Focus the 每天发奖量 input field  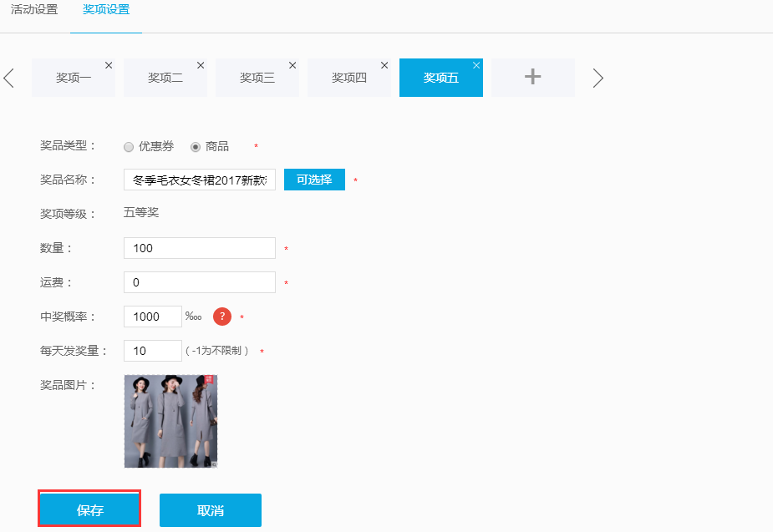153,351
